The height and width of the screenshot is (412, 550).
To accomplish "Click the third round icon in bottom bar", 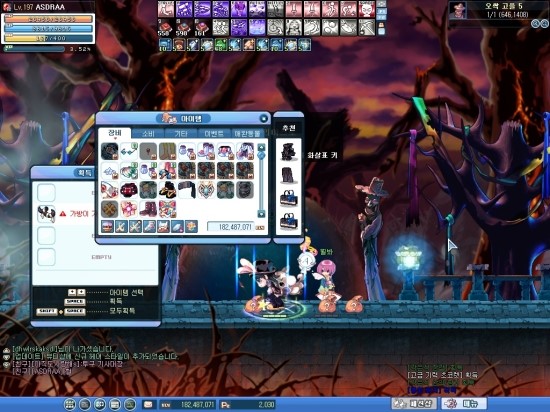I will 100,405.
